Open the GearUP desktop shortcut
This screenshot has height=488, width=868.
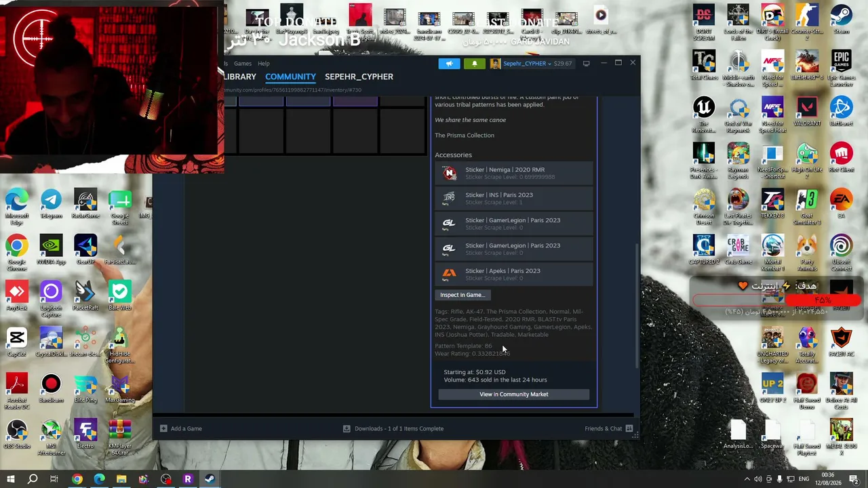coord(85,250)
